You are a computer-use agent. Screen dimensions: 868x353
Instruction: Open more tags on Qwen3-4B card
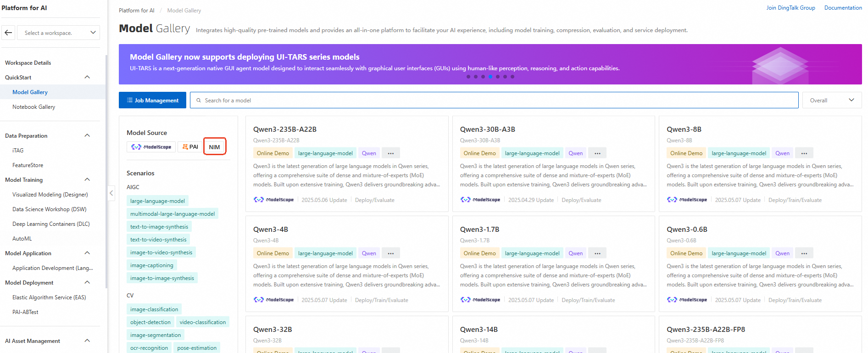coord(391,253)
